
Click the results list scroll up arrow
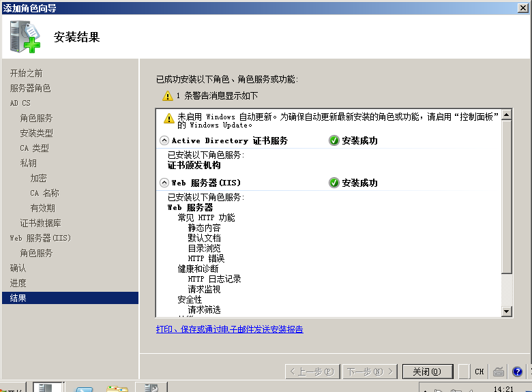[507, 115]
